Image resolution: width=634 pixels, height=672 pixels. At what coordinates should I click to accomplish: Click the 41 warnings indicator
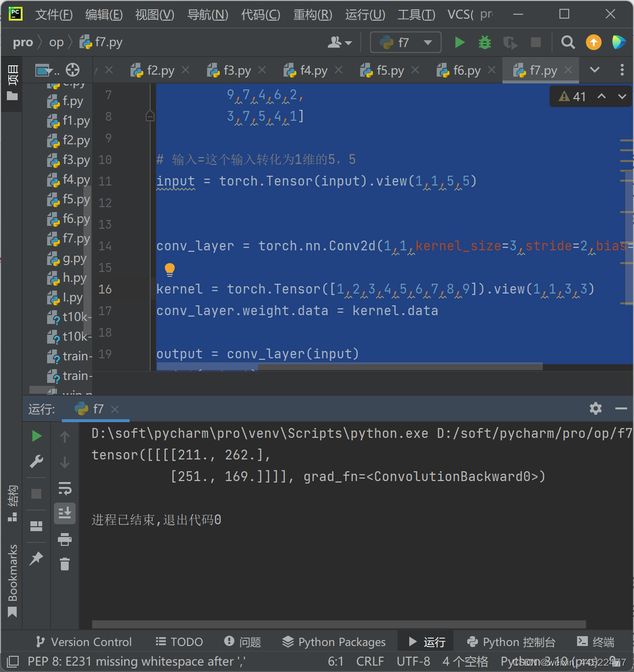click(x=572, y=97)
